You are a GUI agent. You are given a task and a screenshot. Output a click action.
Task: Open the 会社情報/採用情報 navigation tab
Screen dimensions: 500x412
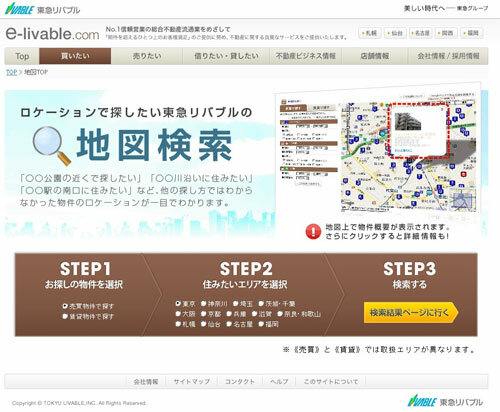[448, 56]
